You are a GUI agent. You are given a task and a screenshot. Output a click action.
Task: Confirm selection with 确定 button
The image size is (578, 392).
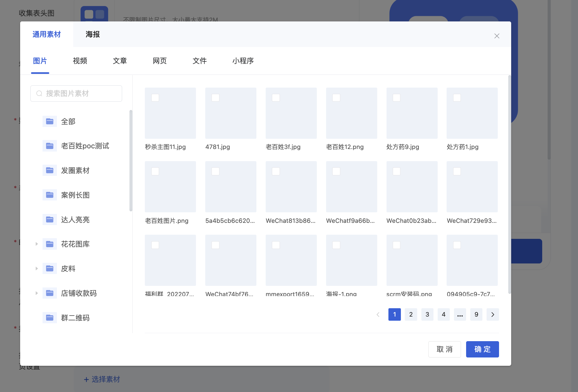(482, 349)
